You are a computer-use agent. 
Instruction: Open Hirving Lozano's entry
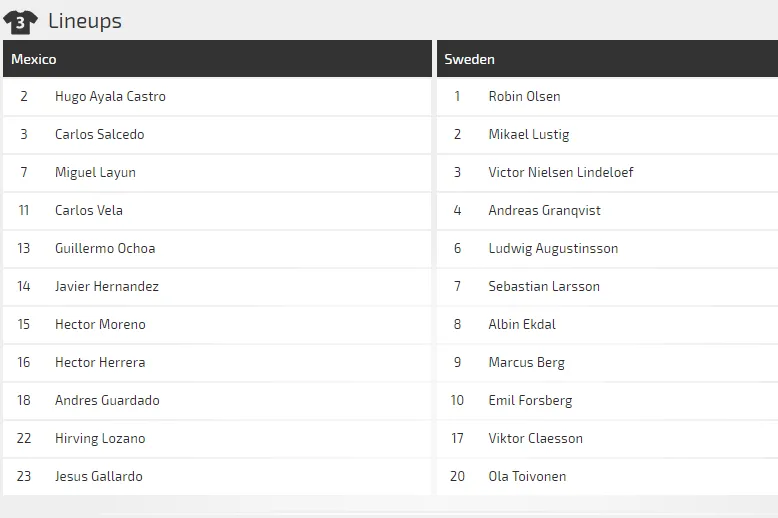(x=100, y=439)
